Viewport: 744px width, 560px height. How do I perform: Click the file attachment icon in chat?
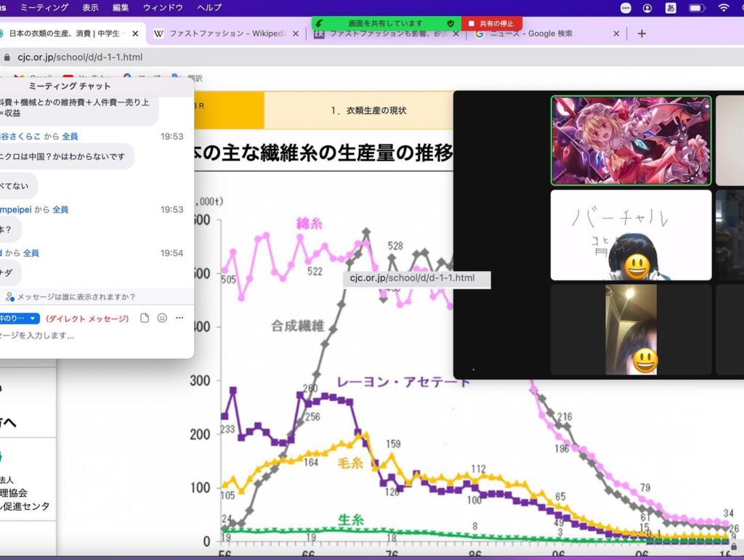click(x=145, y=318)
